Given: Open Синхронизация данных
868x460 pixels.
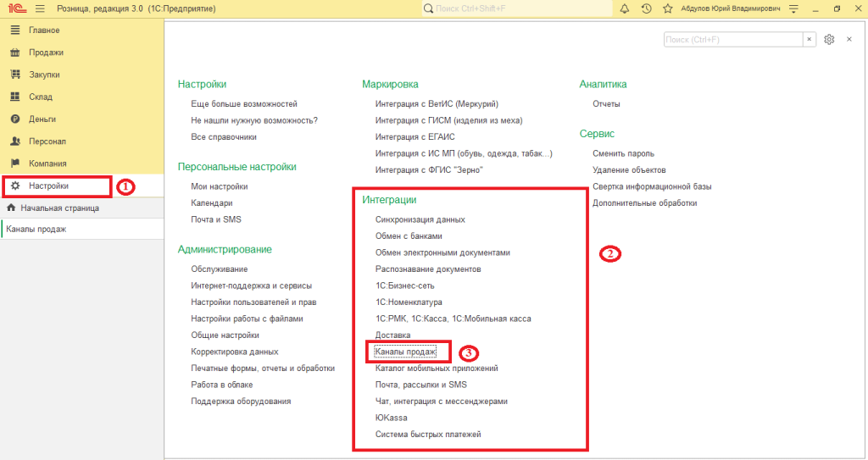Looking at the screenshot, I should [x=420, y=219].
